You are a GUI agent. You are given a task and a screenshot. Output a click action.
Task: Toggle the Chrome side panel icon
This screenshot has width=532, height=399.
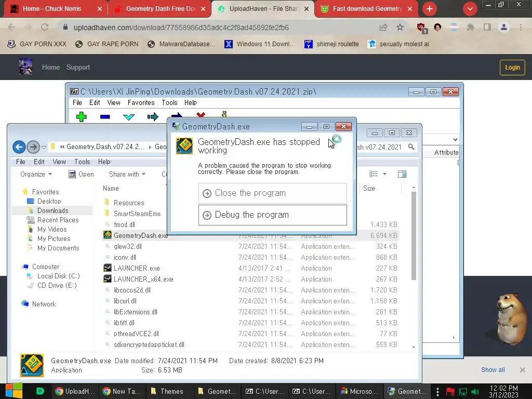coord(487,27)
